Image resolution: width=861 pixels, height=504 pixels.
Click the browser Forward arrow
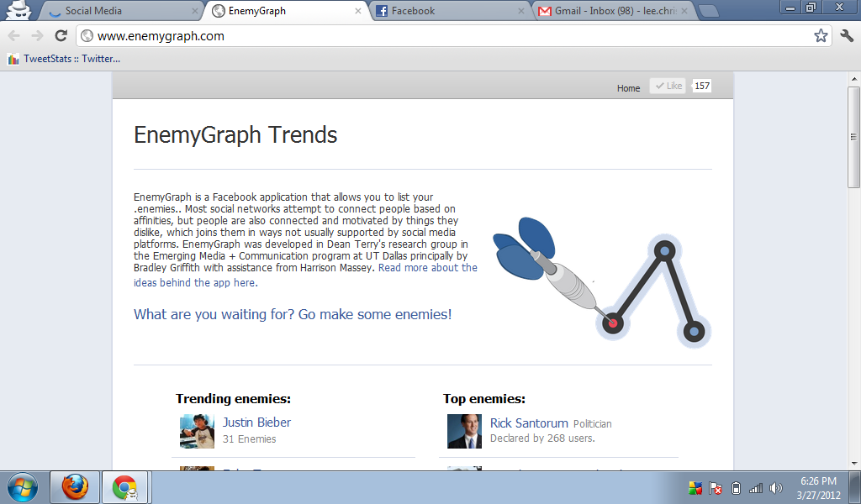tap(37, 36)
